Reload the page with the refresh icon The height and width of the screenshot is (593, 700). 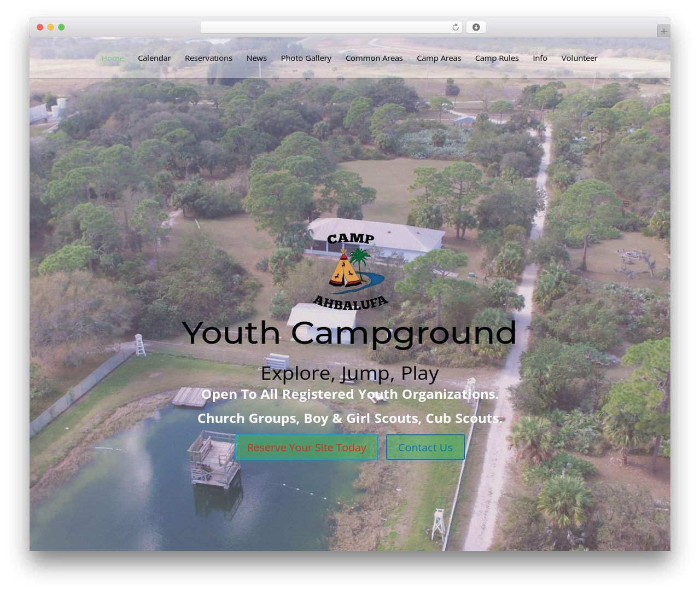click(455, 27)
